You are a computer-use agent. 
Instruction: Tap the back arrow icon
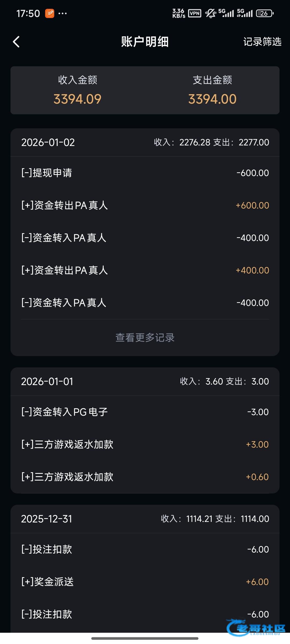coord(16,42)
